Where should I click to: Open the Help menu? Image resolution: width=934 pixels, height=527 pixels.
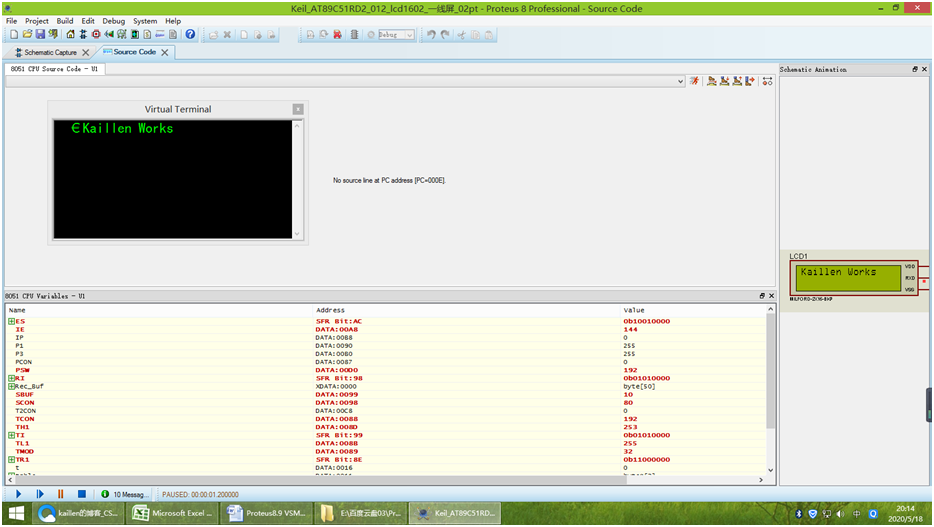click(x=173, y=21)
